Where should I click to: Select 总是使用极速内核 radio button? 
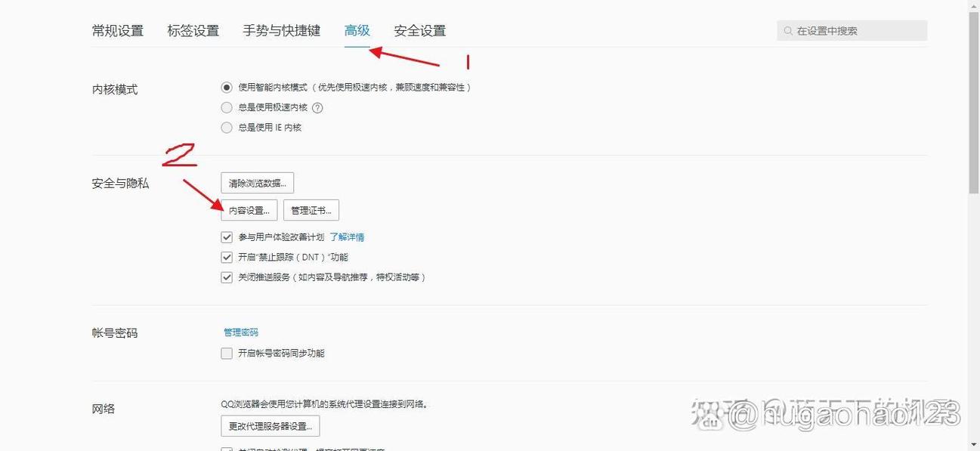[227, 108]
